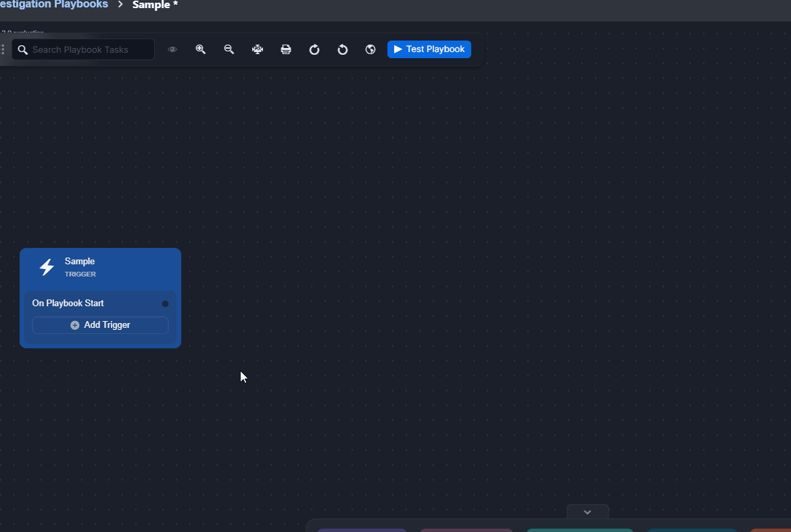Click the Add Trigger button
Screen dimensions: 791x532
(x=100, y=324)
